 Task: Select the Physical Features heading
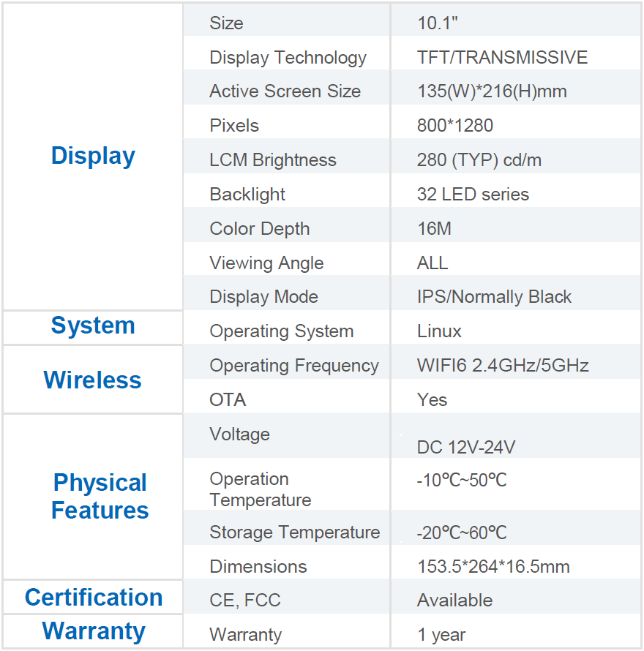coord(99,497)
